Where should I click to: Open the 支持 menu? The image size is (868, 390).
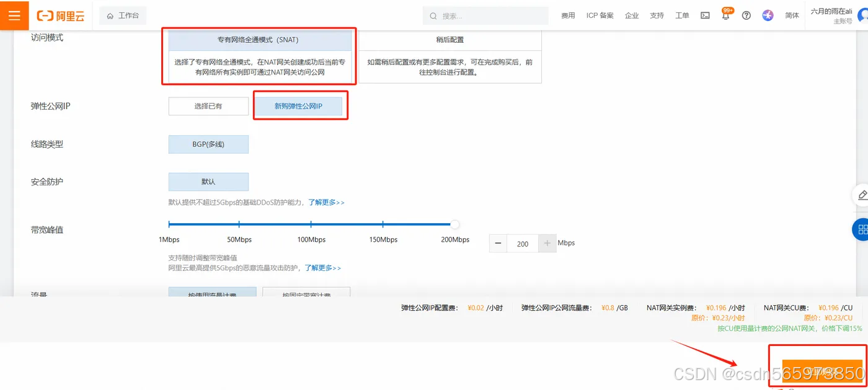[657, 16]
